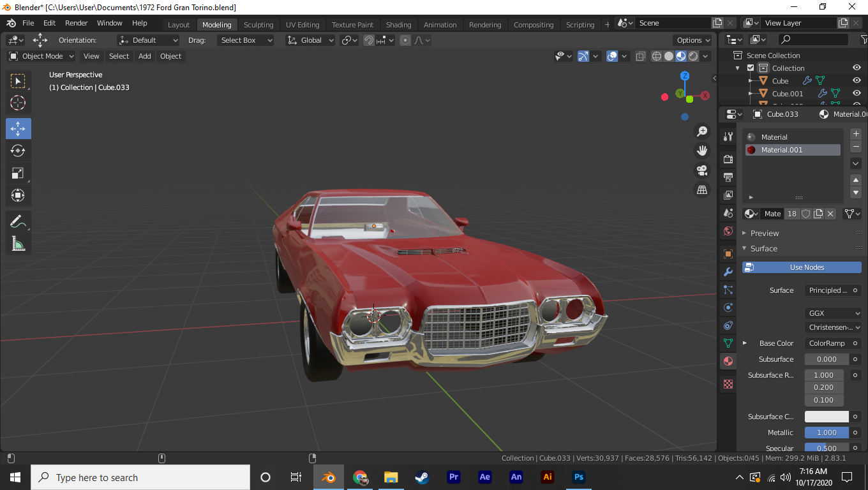This screenshot has width=868, height=490.
Task: Choose the Move tool
Action: (19, 128)
